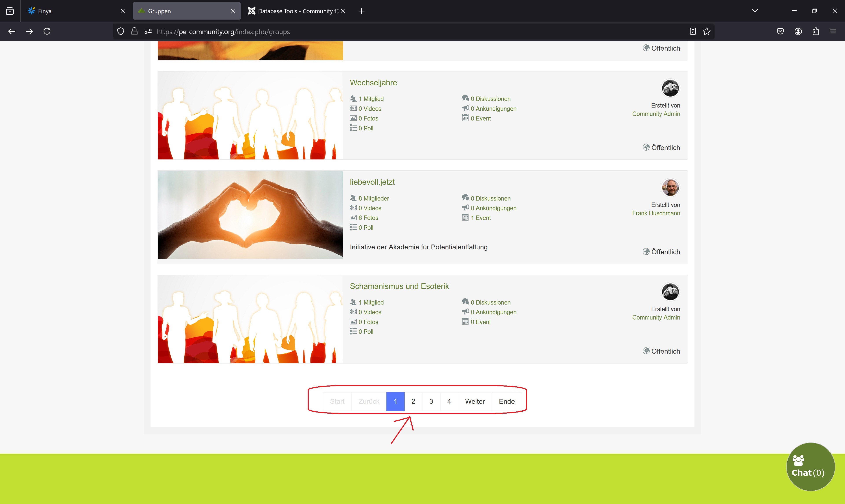Bookmark the page with the star icon
845x504 pixels.
point(707,32)
